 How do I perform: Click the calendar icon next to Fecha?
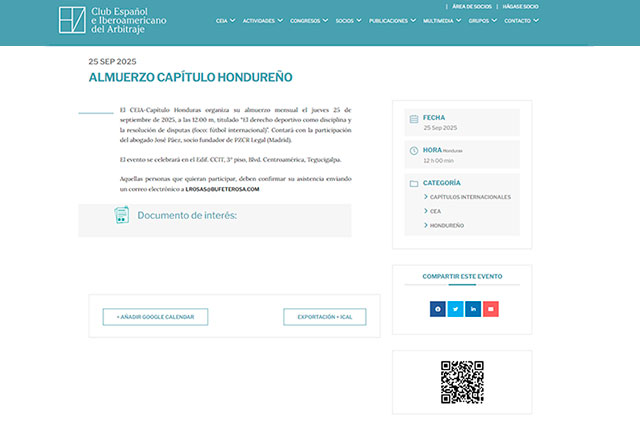(x=414, y=122)
